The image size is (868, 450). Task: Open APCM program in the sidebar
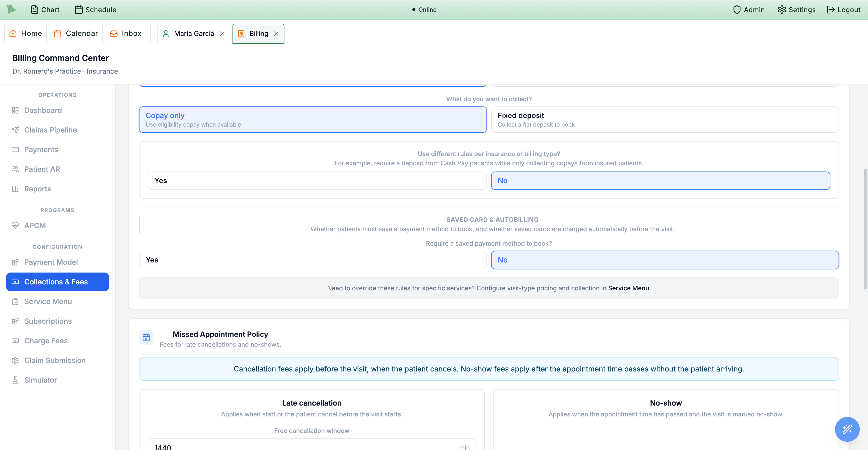tap(58, 225)
